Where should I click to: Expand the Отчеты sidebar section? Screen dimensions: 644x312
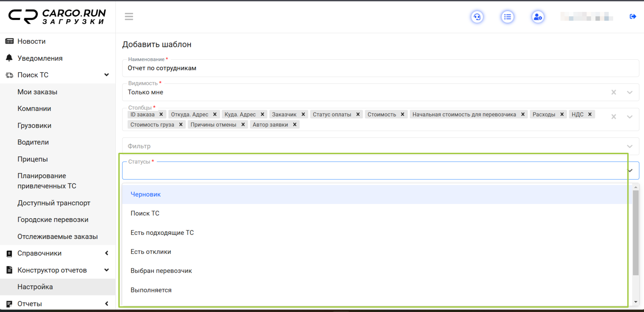click(106, 304)
